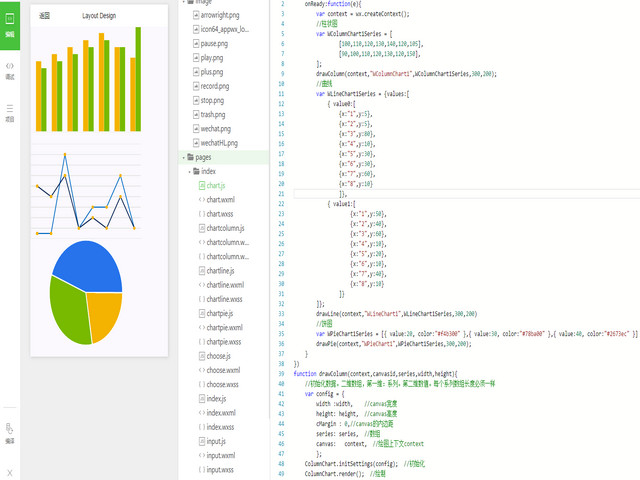Open icon64_appwx_lo... image file
The image size is (640, 480).
coord(221,29)
